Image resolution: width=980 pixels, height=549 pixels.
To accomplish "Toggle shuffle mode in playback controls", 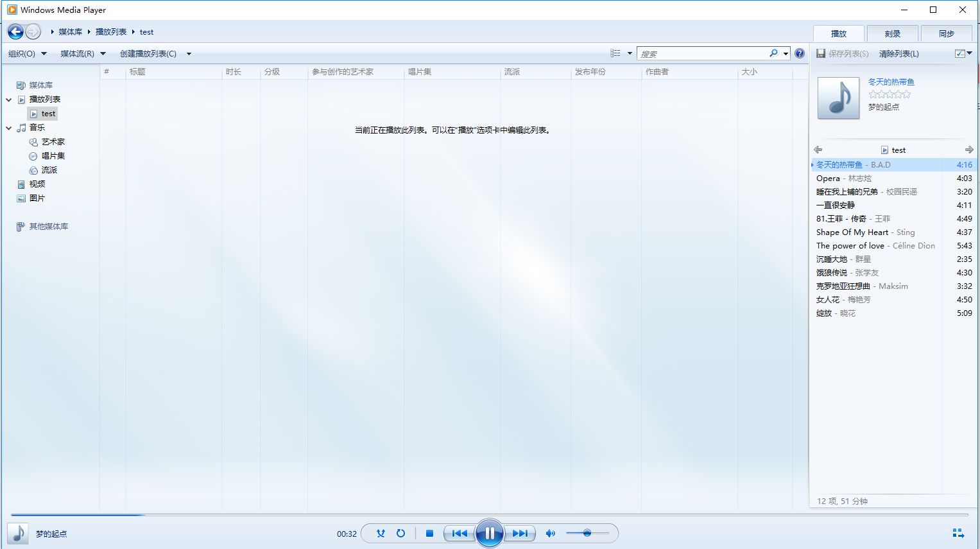I will (381, 533).
